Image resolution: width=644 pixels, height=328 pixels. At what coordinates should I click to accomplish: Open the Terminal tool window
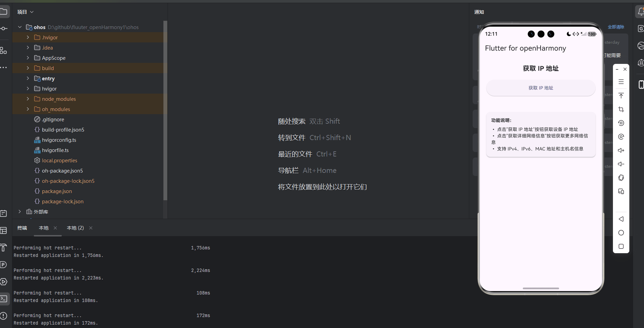(4, 299)
